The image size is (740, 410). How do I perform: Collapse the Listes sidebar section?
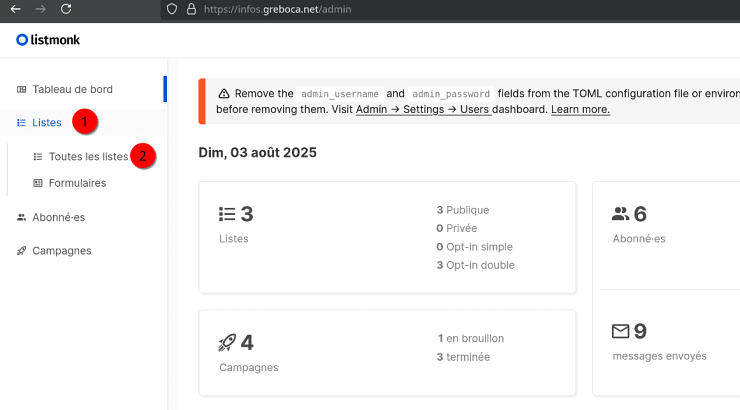point(46,123)
